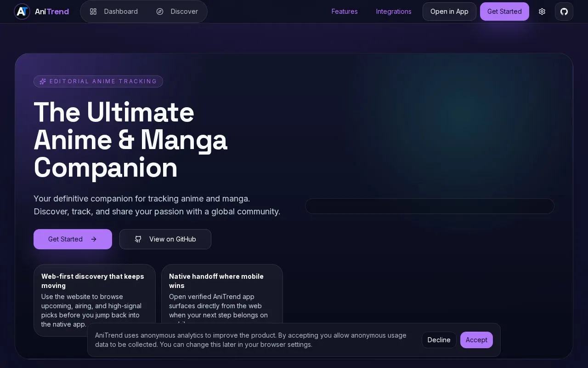Image resolution: width=588 pixels, height=368 pixels.
Task: Click the Editorial Anime Tracking badge
Action: (x=98, y=81)
